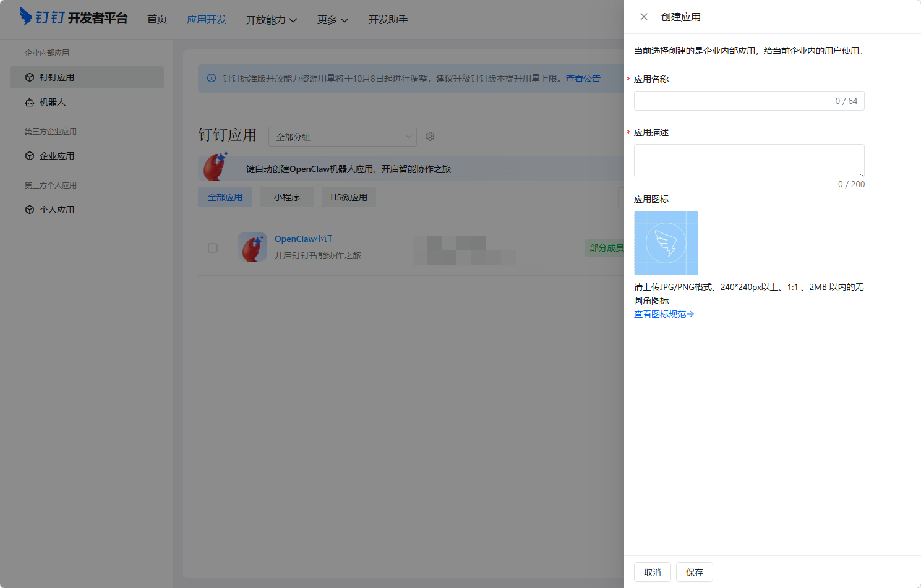Click the red mascot icon in the OpenClaw banner
This screenshot has width=921, height=588.
coord(216,166)
